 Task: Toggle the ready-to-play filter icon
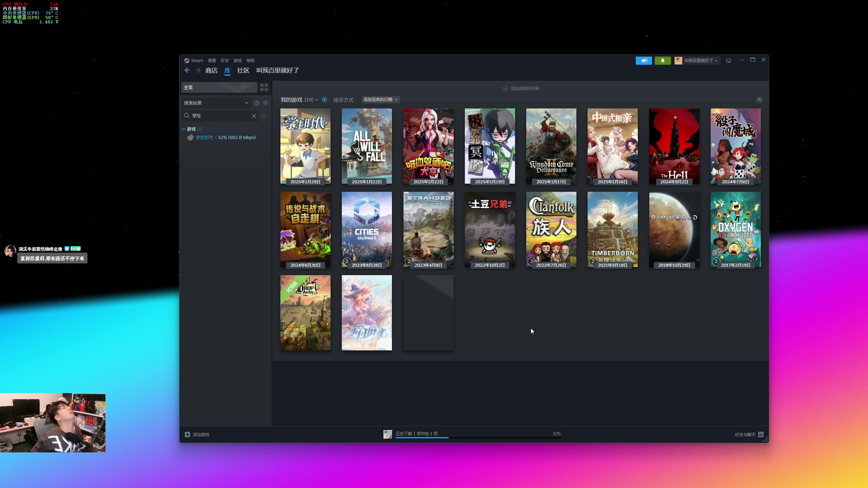(x=265, y=103)
